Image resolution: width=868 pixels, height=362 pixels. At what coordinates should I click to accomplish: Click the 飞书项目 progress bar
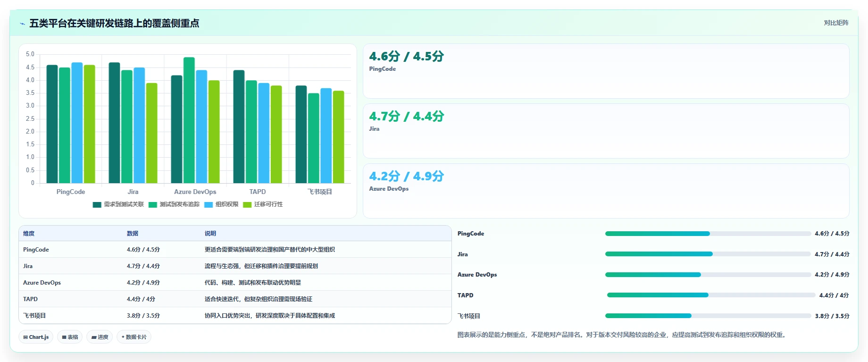coord(708,316)
